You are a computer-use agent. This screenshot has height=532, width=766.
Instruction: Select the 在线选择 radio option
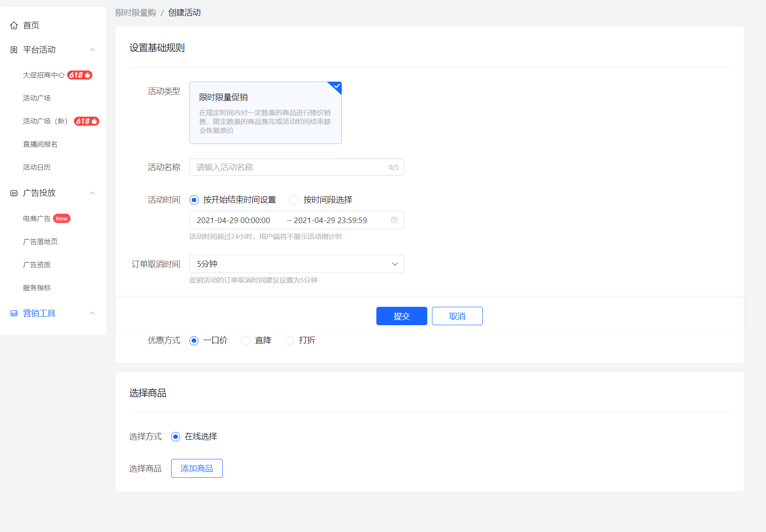coord(175,436)
